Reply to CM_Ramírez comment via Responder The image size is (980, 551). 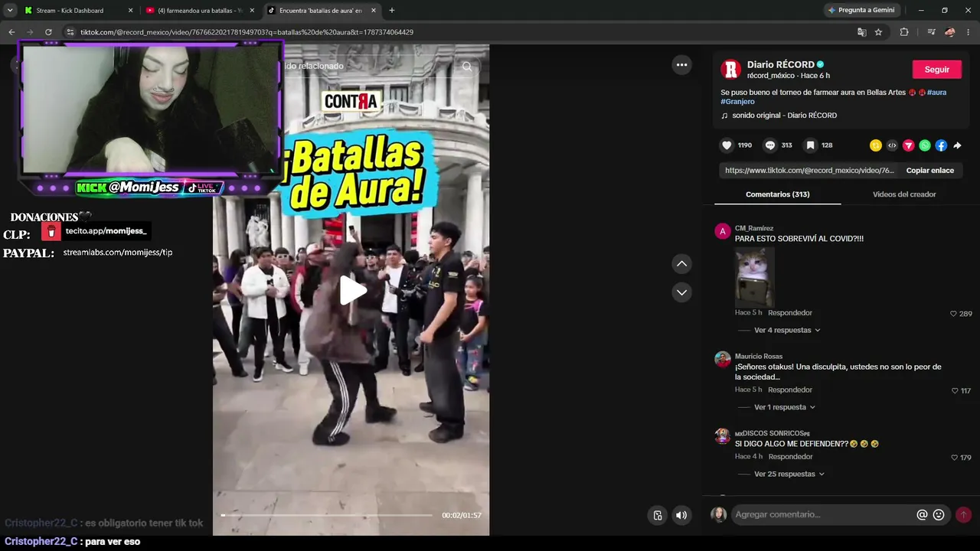pos(790,313)
